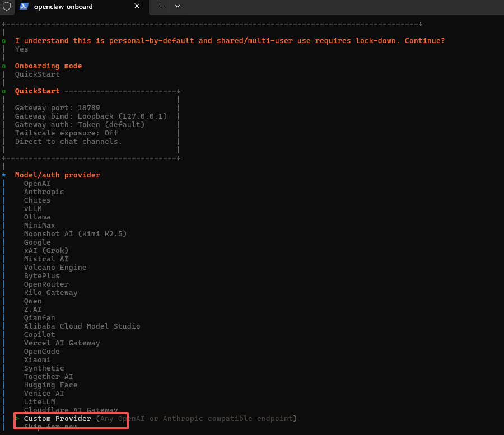
Task: Click the admin shield icon in the titlebar
Action: (6, 7)
